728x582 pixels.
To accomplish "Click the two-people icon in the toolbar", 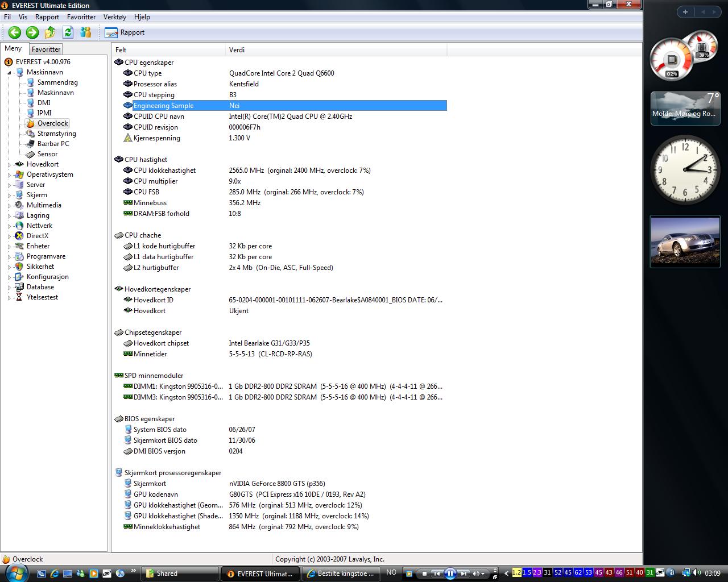I will (x=86, y=32).
